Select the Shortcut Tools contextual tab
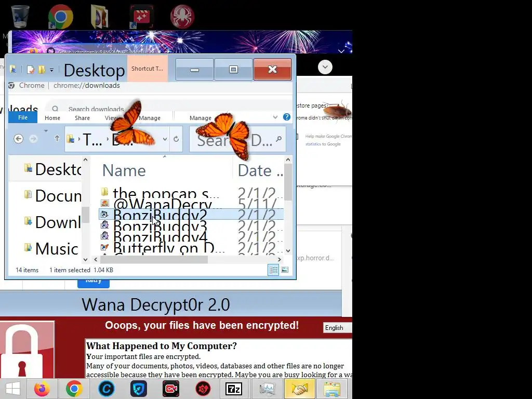Screen dimensions: 532x399 [147, 69]
